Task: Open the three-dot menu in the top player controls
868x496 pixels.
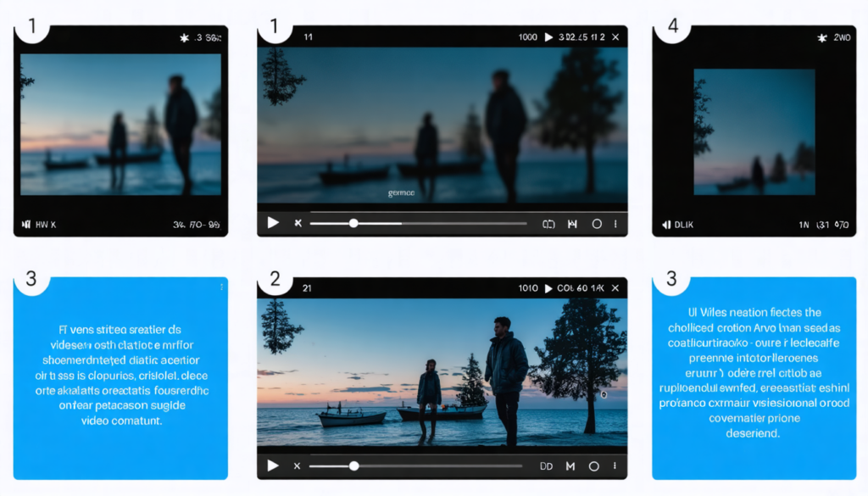Action: click(x=615, y=224)
